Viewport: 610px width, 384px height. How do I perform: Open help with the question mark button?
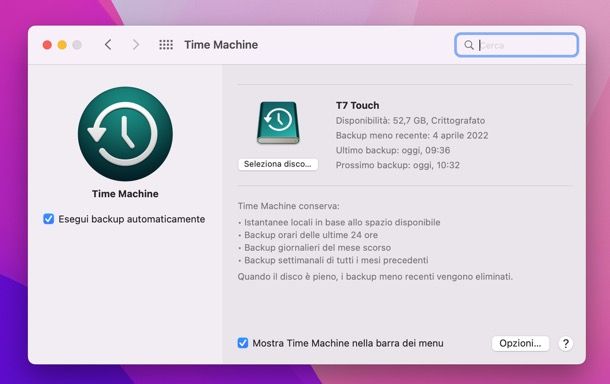tap(565, 344)
